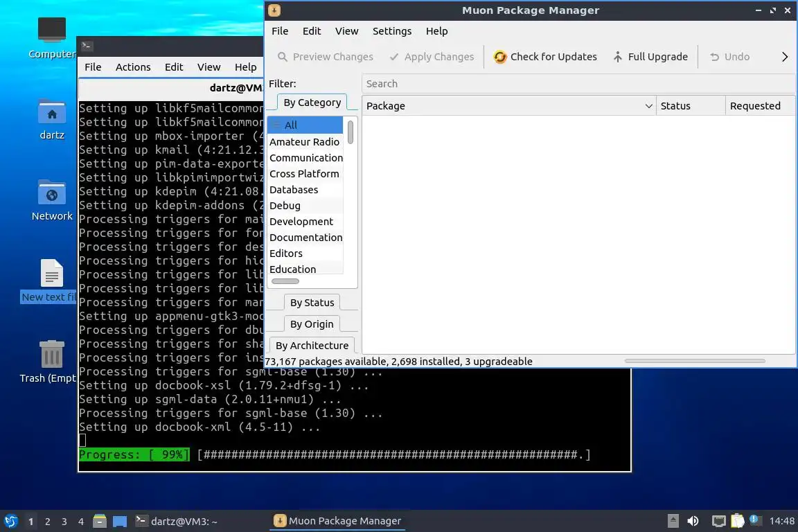798x532 pixels.
Task: Open terminal Edit menu
Action: (174, 67)
